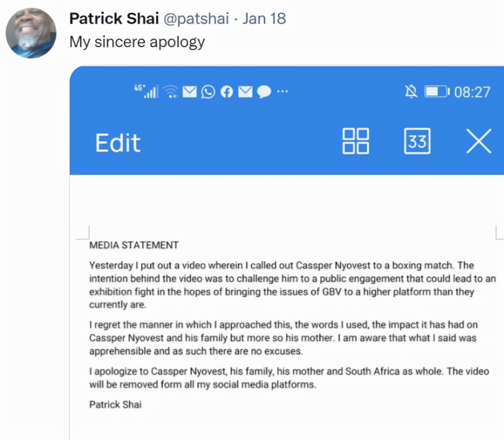
Task: Open the tab switcher showing 33
Action: [417, 141]
